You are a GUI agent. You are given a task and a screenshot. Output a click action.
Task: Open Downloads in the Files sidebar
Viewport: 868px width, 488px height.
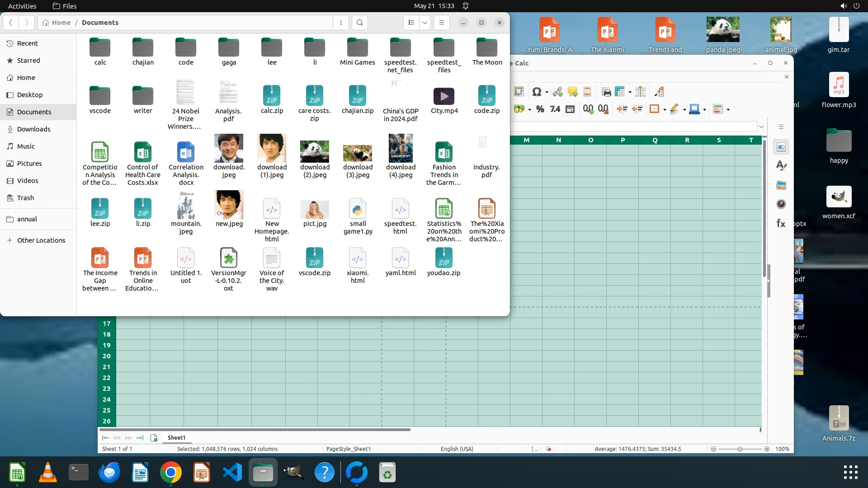[x=33, y=129]
